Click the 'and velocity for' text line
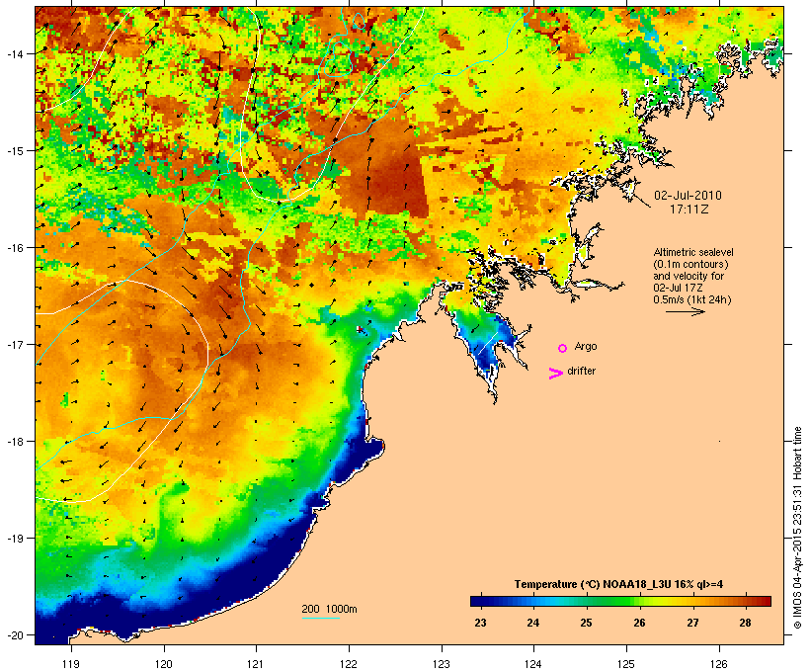 [688, 276]
